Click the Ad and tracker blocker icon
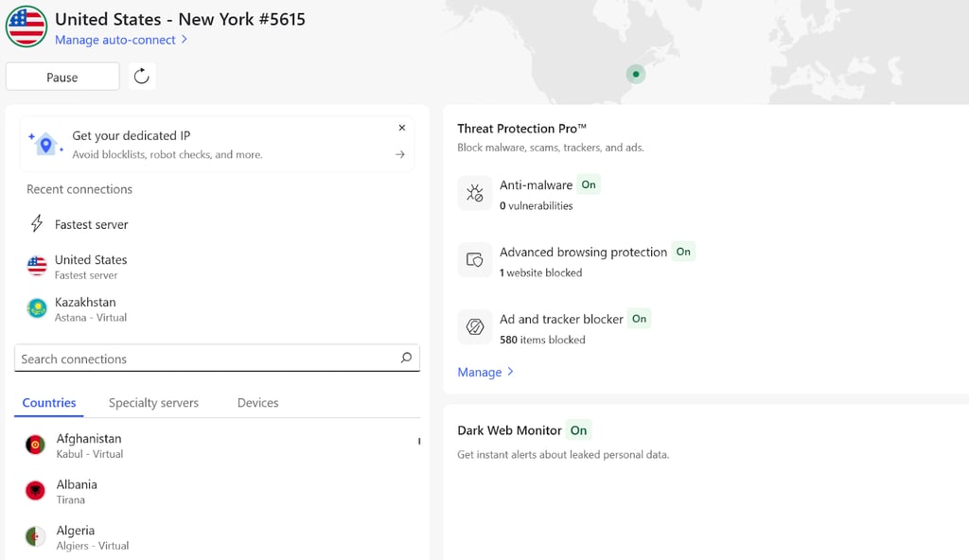This screenshot has width=969, height=560. click(475, 326)
